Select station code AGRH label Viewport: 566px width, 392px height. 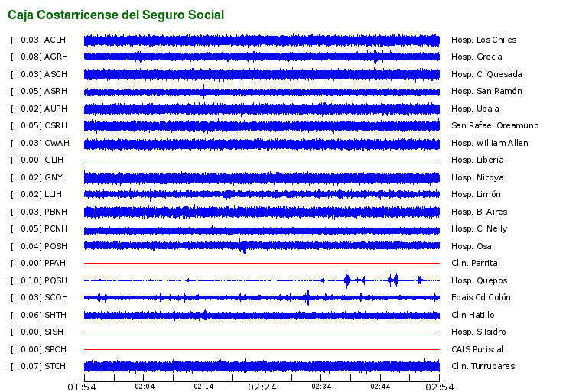[56, 57]
